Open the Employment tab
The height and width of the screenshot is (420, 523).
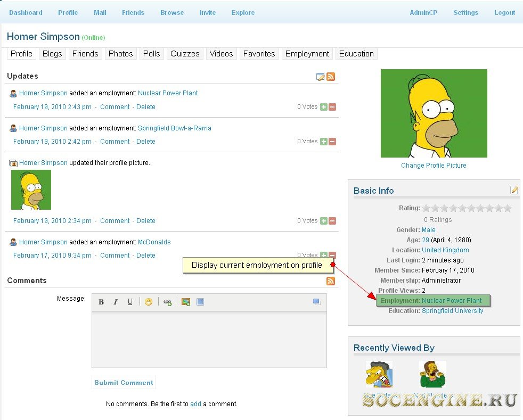click(307, 54)
